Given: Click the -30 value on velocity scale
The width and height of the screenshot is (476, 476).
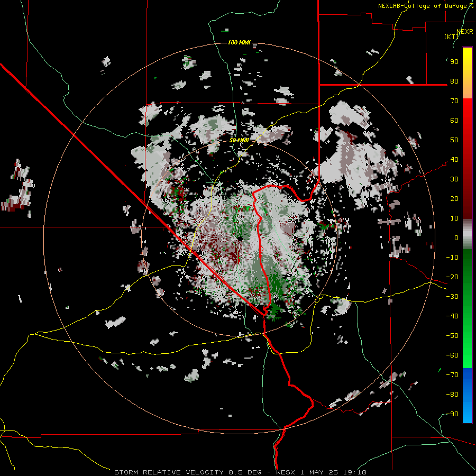Looking at the screenshot, I should (452, 297).
